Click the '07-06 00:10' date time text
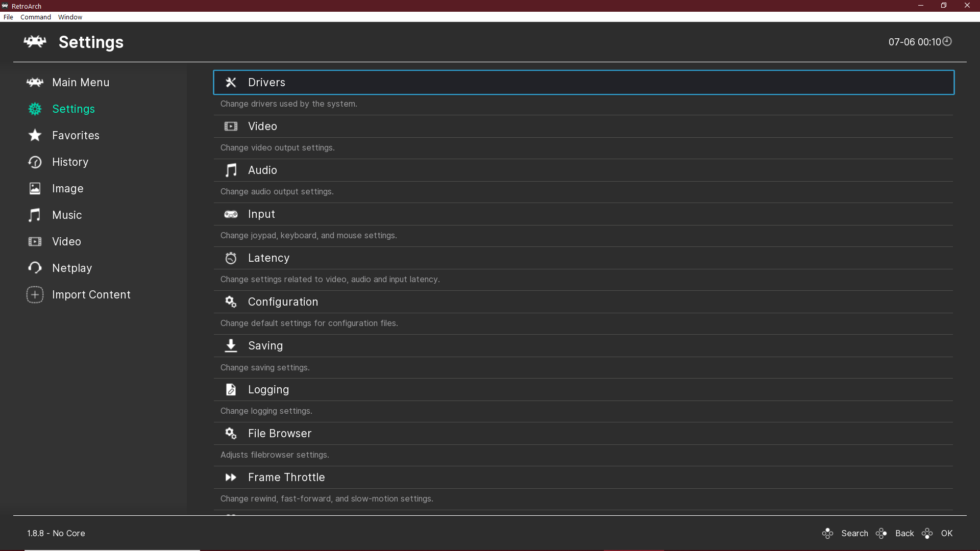 pos(915,42)
